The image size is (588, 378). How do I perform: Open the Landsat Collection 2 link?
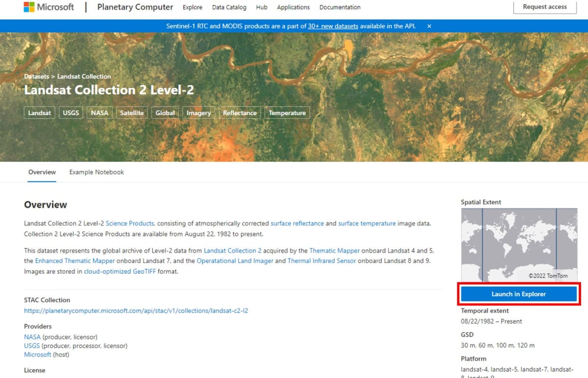coord(233,250)
